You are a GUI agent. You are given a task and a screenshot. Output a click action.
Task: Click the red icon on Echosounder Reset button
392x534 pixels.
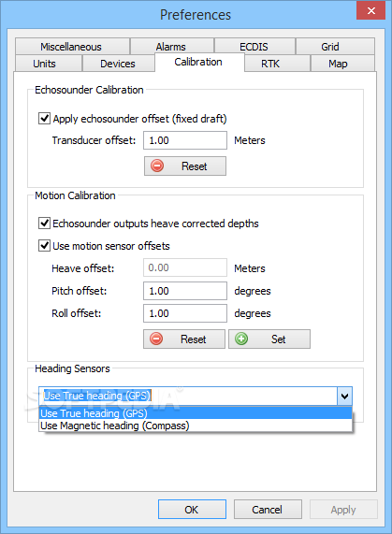coord(157,166)
